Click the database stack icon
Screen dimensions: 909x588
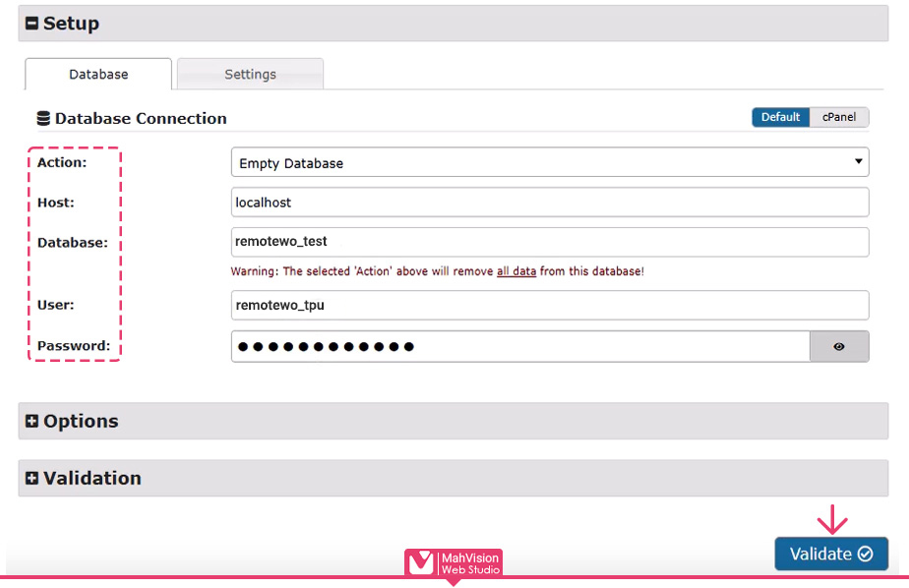[43, 119]
